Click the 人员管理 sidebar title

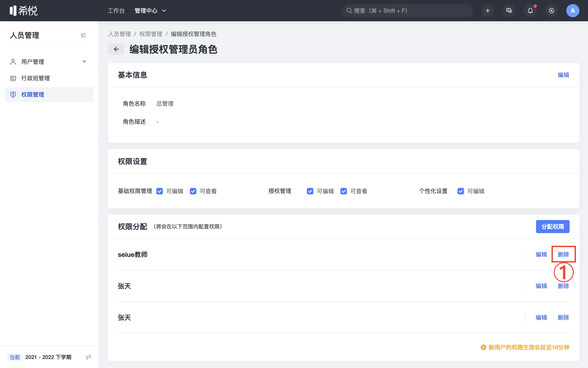click(x=24, y=35)
